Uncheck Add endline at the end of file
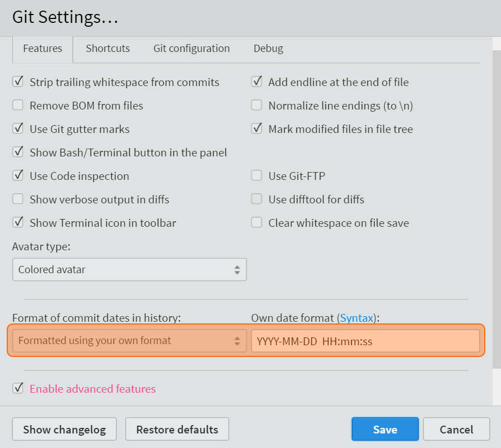 click(257, 82)
